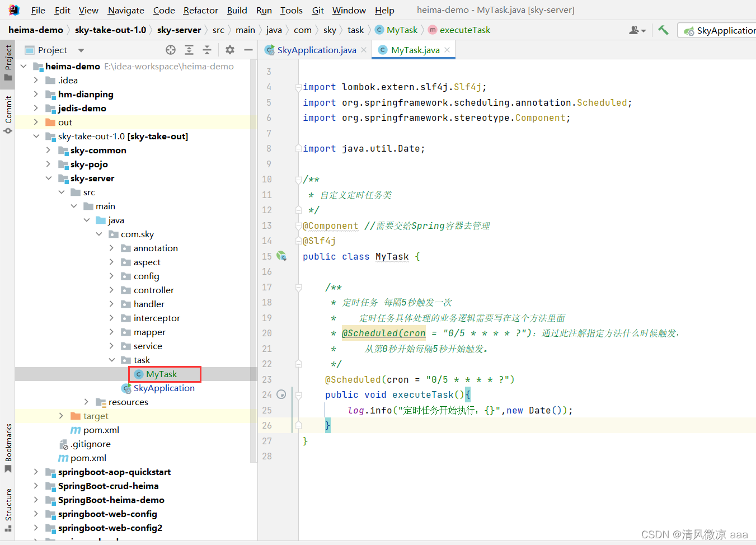
Task: Open the Commit tool window sidebar tab
Action: point(8,115)
